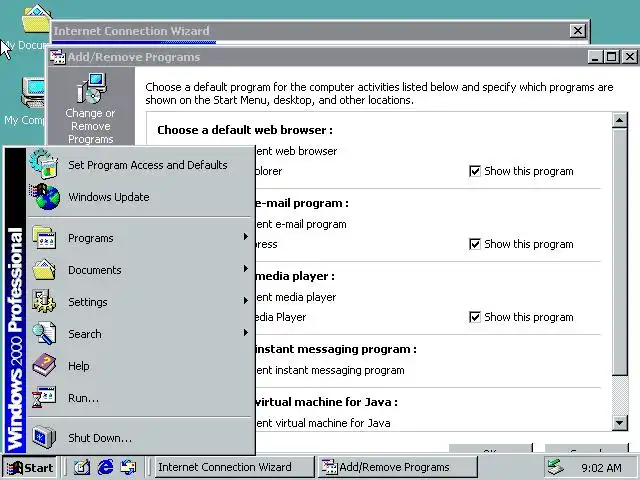Toggle Show this program for media player
This screenshot has height=480, width=640.
click(475, 317)
